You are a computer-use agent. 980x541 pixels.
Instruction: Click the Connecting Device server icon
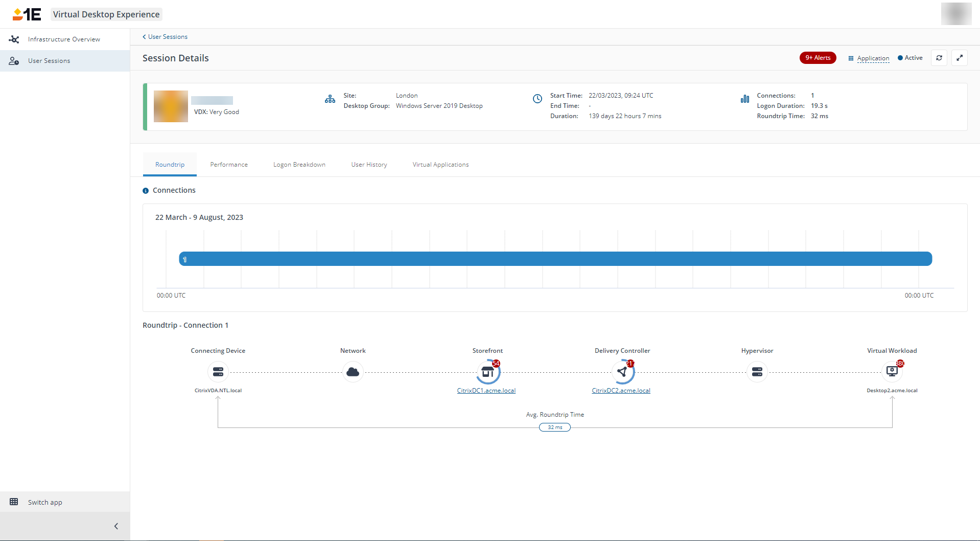[x=218, y=372]
